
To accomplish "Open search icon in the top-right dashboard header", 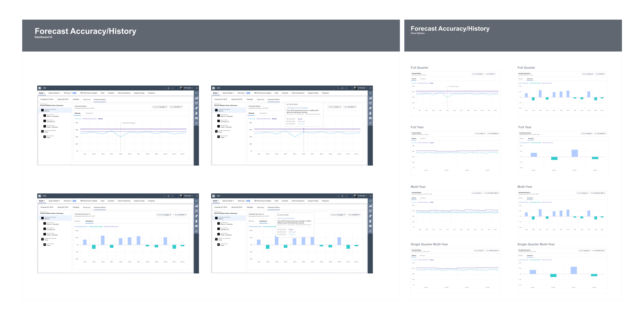I will click(338, 88).
